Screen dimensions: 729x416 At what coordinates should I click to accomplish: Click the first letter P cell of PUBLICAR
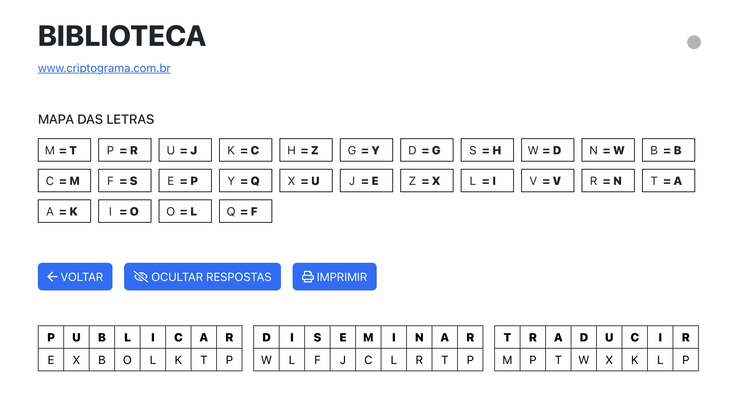[x=50, y=337]
